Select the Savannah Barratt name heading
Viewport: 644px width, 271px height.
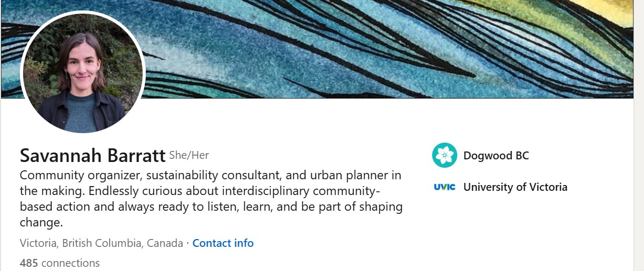(x=92, y=155)
